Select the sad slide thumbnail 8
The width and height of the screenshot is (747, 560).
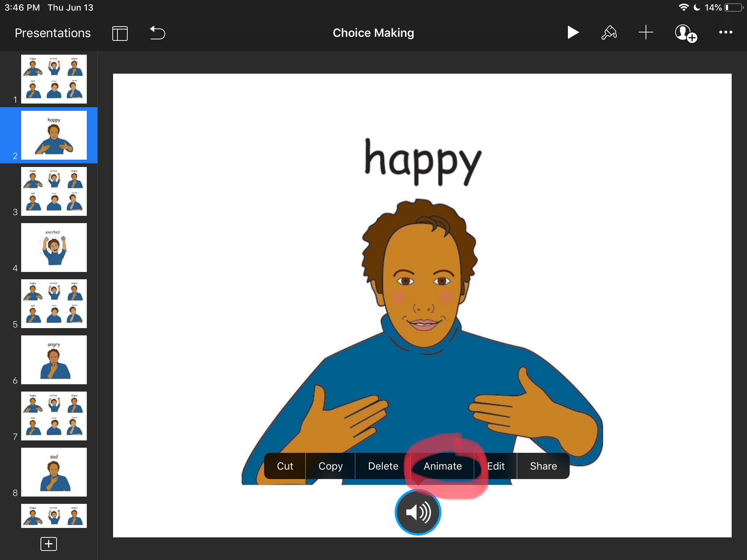tap(54, 472)
